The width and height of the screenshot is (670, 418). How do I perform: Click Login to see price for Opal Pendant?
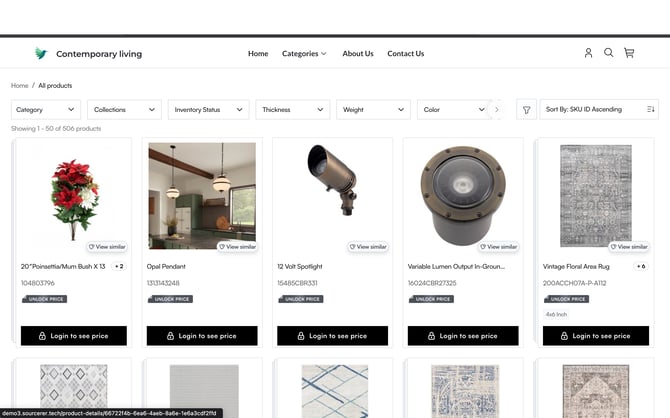(x=202, y=336)
